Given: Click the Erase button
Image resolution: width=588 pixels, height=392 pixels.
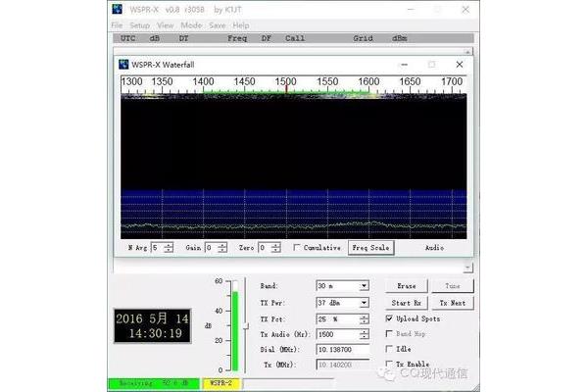Looking at the screenshot, I should (x=406, y=286).
